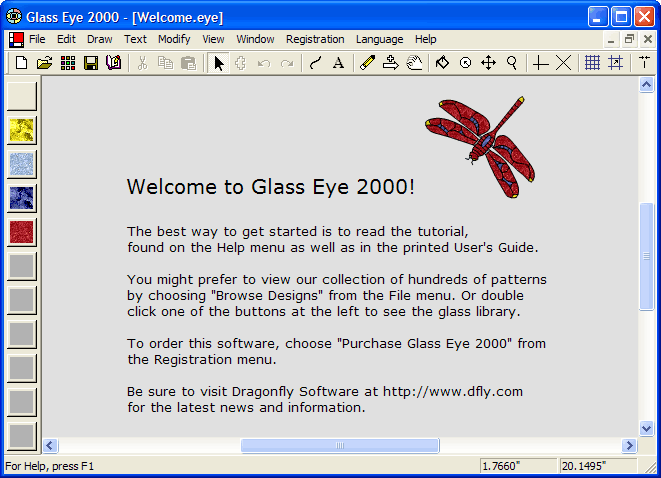Click the horizontal scrollbar right arrow
The height and width of the screenshot is (478, 661).
(x=629, y=446)
